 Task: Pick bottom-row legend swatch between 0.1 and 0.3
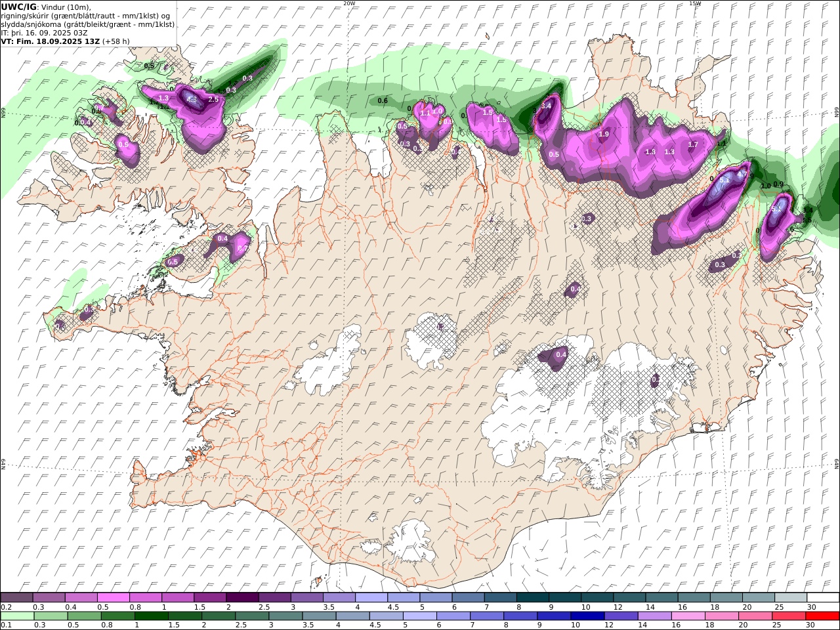coord(18,616)
